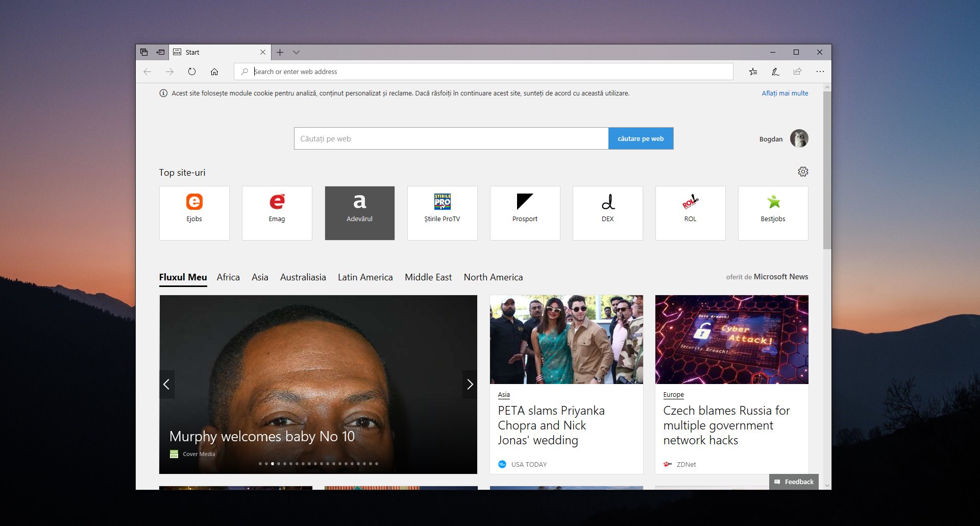Open the Ejobs top site tile

(194, 212)
